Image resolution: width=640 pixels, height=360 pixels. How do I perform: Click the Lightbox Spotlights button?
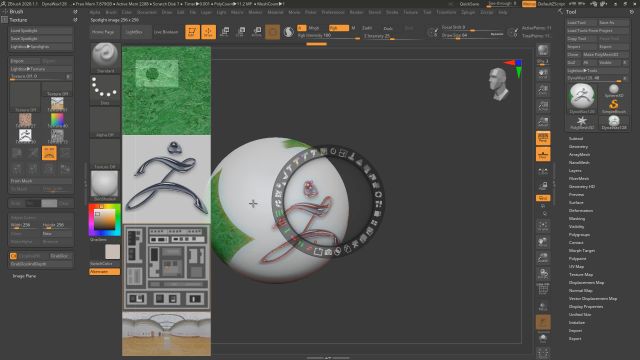(x=41, y=47)
